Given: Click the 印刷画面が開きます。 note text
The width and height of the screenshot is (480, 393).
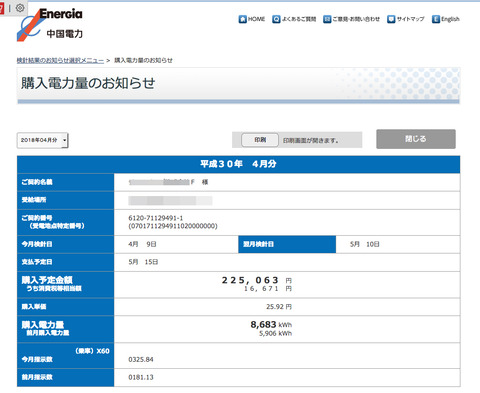Looking at the screenshot, I should 311,141.
